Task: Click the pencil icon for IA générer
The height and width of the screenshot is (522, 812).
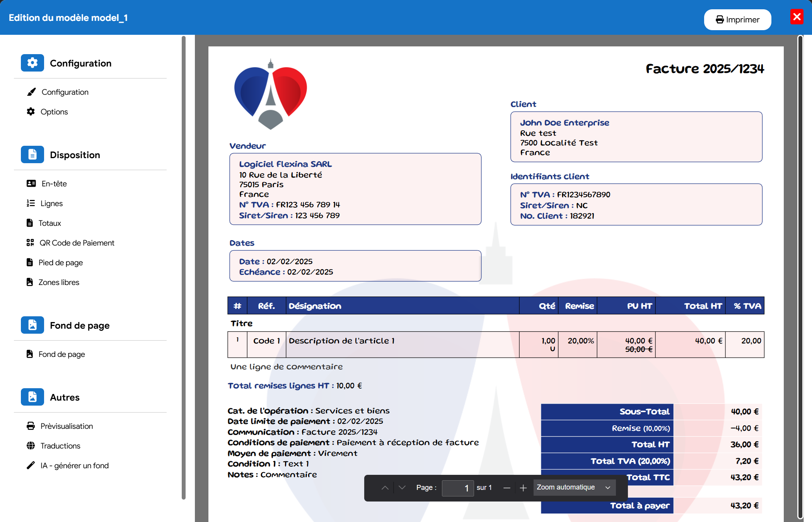Action: point(31,466)
